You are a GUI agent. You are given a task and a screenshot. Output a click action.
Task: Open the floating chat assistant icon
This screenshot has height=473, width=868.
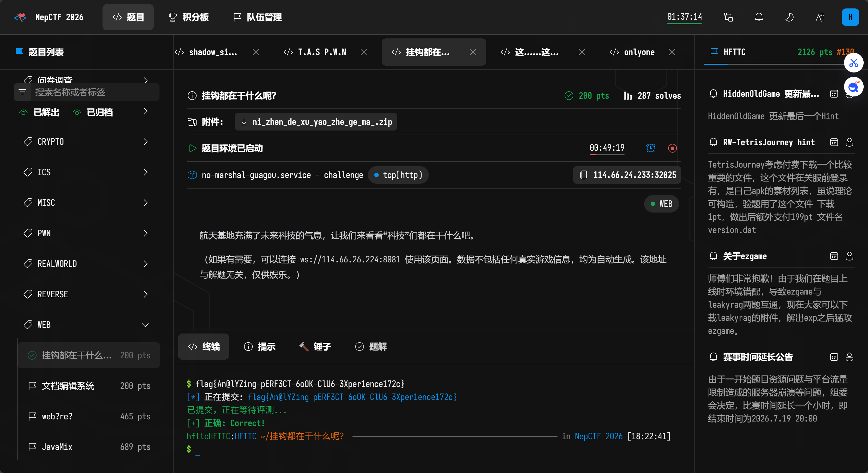click(854, 87)
